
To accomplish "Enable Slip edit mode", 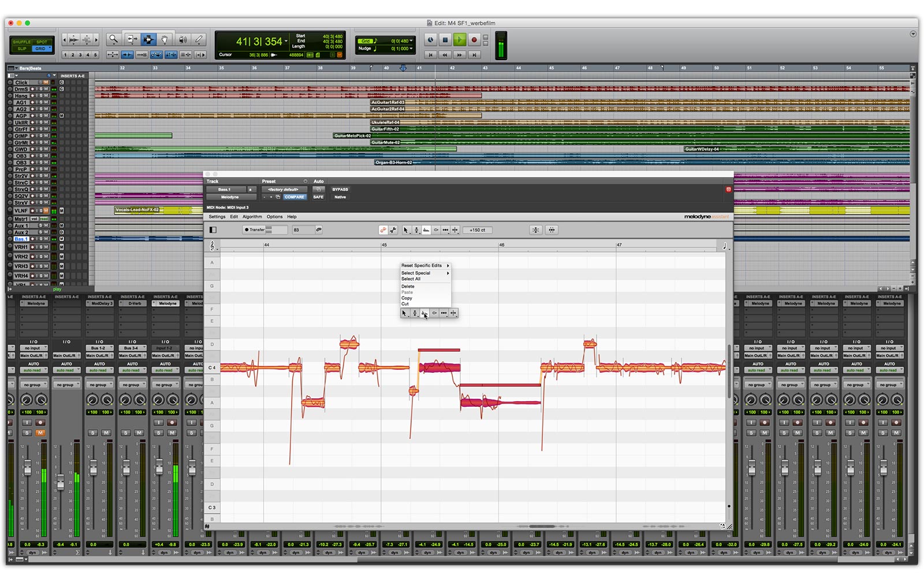I will click(x=22, y=49).
